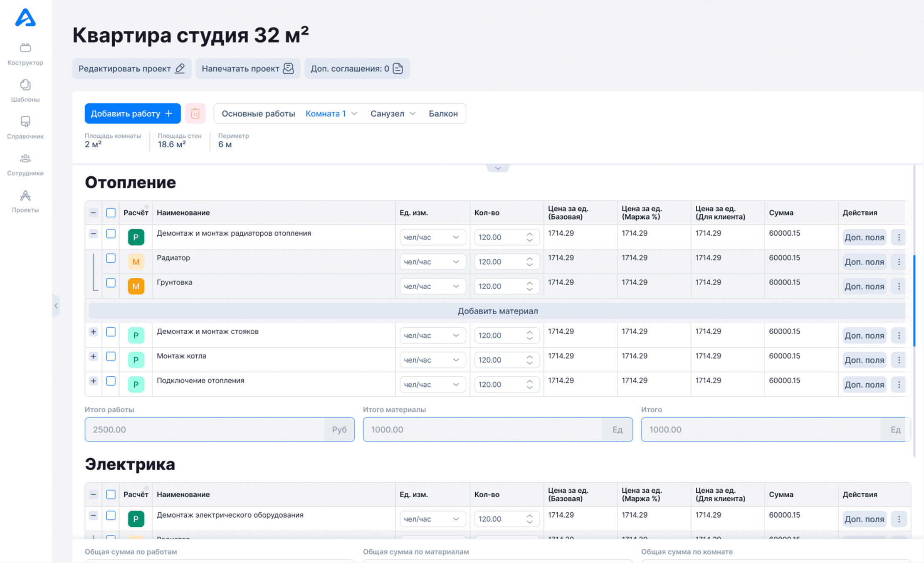The image size is (924, 563).
Task: Open the Проекты sidebar icon
Action: click(x=25, y=195)
